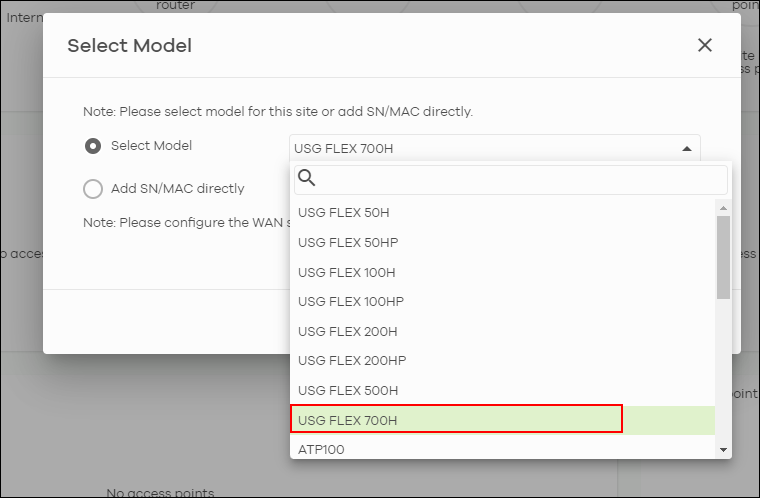Click the model list scrollbar thumb
This screenshot has height=498, width=760.
723,257
